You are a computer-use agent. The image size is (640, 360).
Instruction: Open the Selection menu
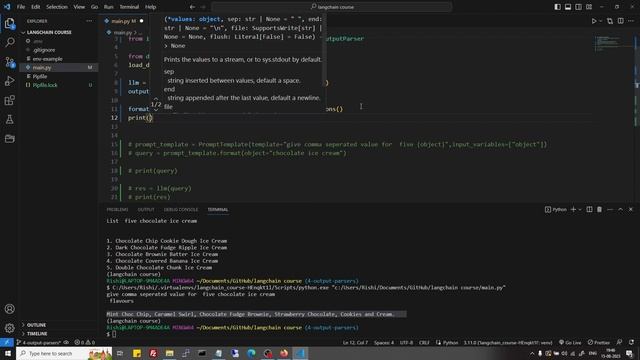pyautogui.click(x=57, y=7)
